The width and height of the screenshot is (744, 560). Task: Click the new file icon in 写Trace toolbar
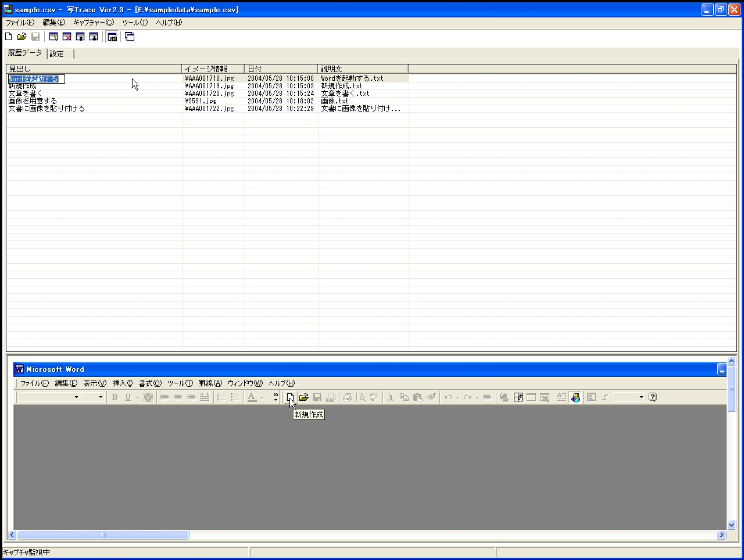coord(8,37)
